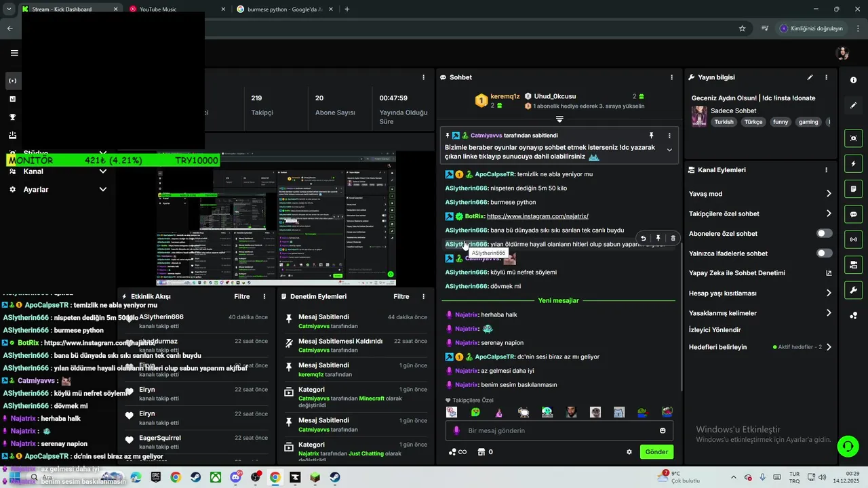Open the chat bubble icon in right sidebar
Image resolution: width=868 pixels, height=488 pixels.
pos(853,214)
